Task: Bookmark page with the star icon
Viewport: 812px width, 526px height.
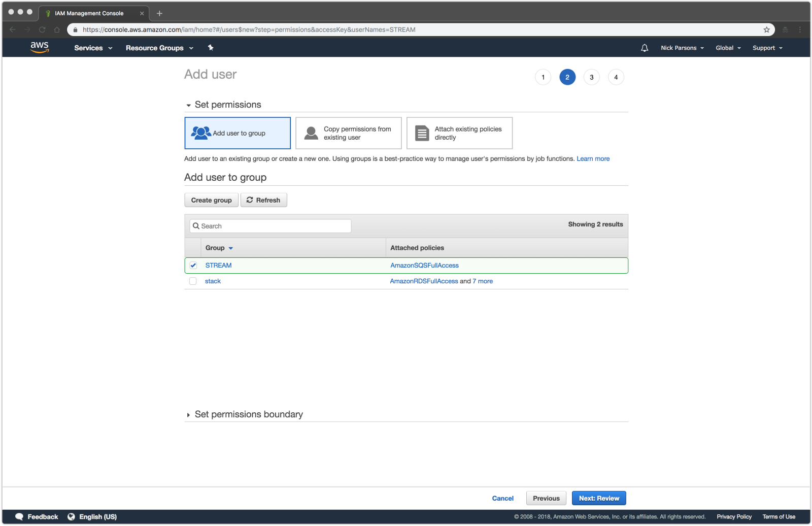Action: 767,29
